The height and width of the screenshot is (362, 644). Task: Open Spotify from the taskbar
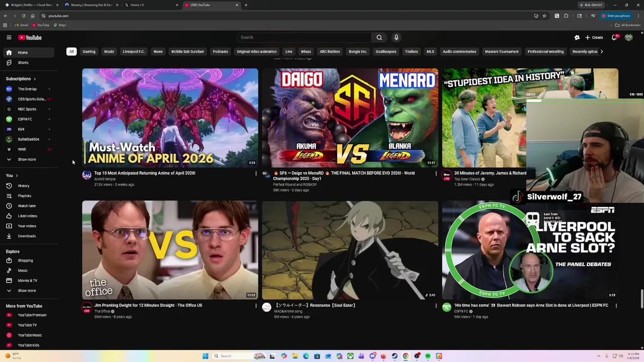click(428, 356)
